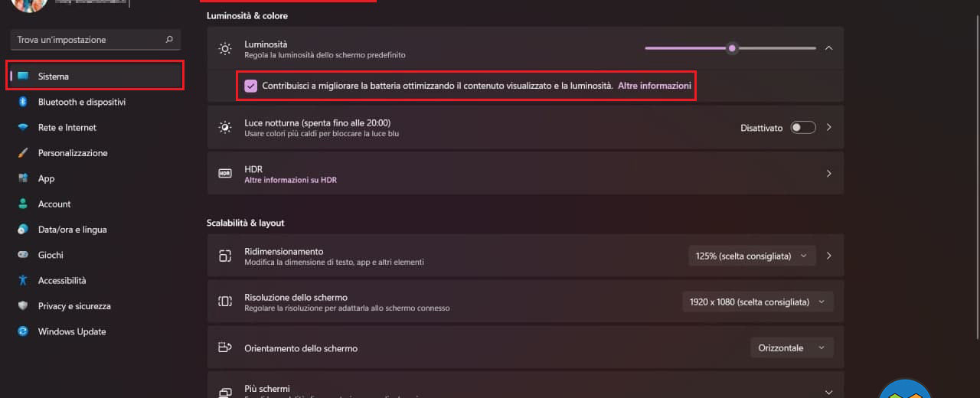Open the Altre informazioni link

coord(655,86)
